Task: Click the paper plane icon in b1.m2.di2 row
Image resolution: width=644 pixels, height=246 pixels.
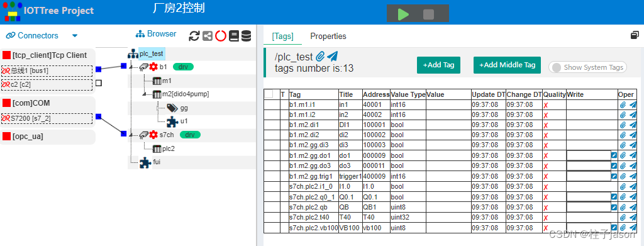Action: tap(633, 135)
